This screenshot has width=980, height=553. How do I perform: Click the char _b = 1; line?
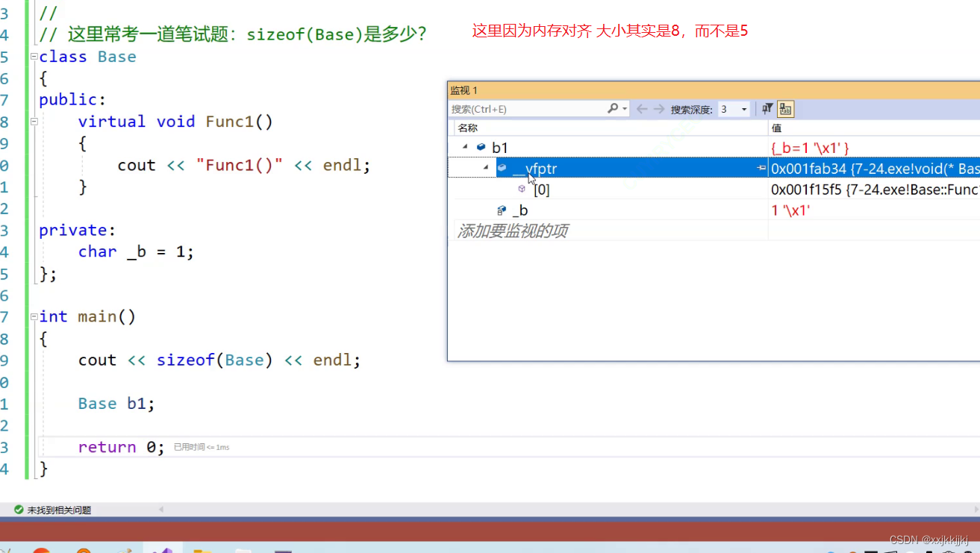point(136,251)
